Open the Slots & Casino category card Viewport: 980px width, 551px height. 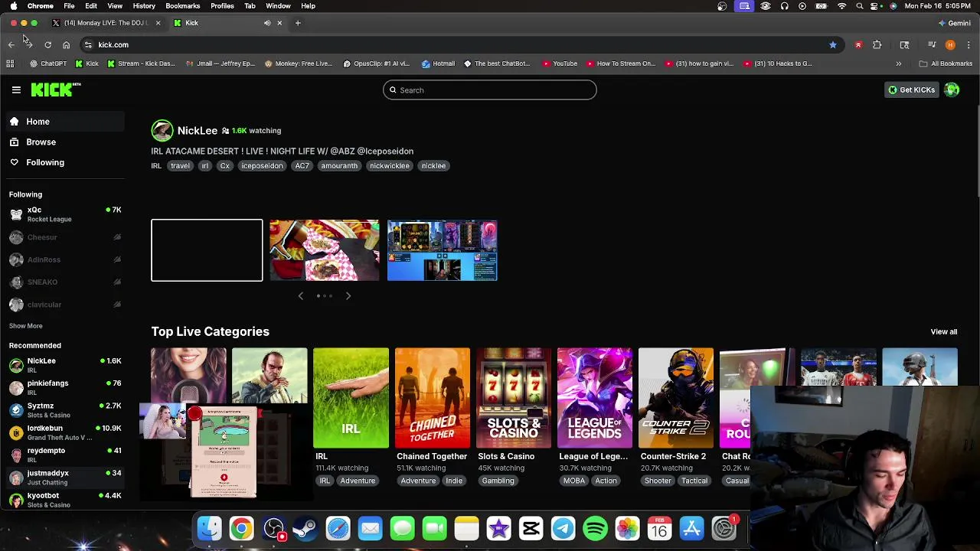513,398
